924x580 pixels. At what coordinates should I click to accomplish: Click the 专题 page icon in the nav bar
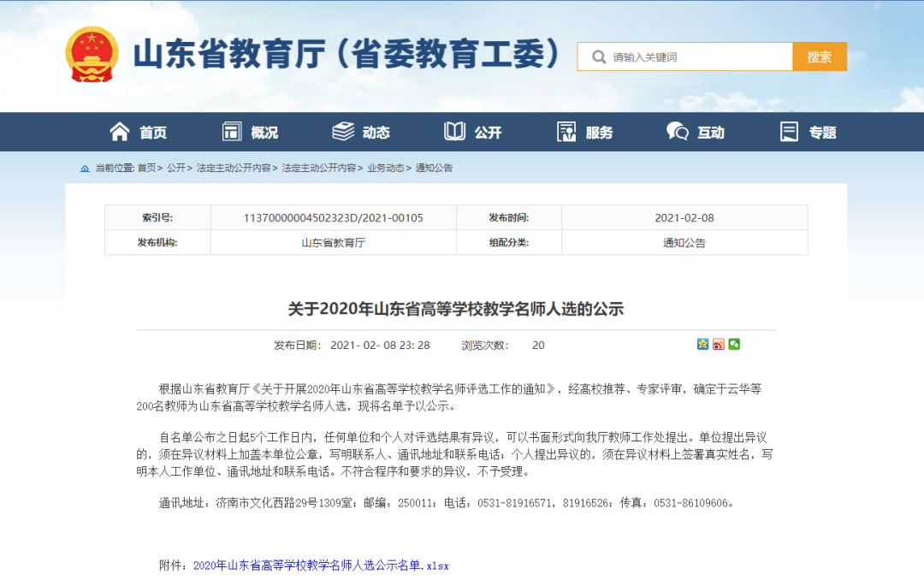click(x=789, y=132)
